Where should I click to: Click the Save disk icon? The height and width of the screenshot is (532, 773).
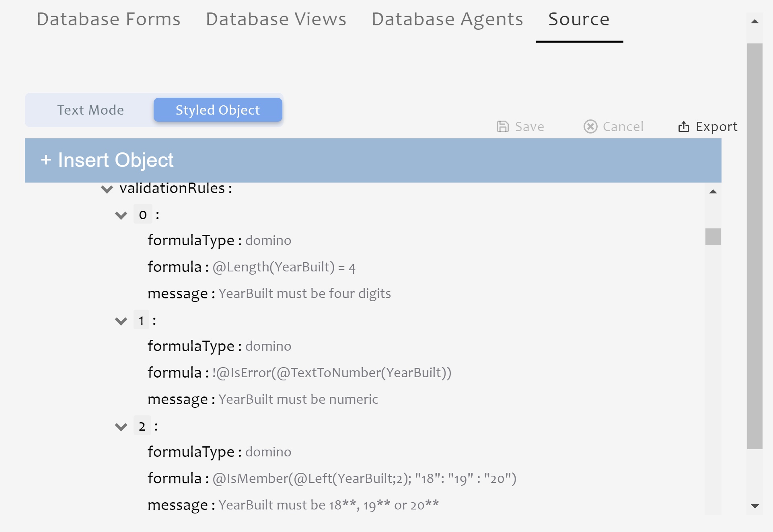pyautogui.click(x=503, y=127)
